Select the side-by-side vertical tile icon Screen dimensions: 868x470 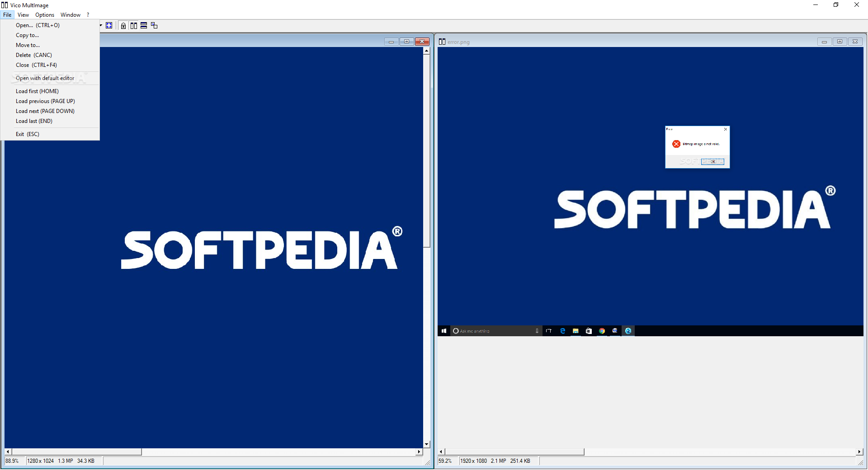coord(134,25)
